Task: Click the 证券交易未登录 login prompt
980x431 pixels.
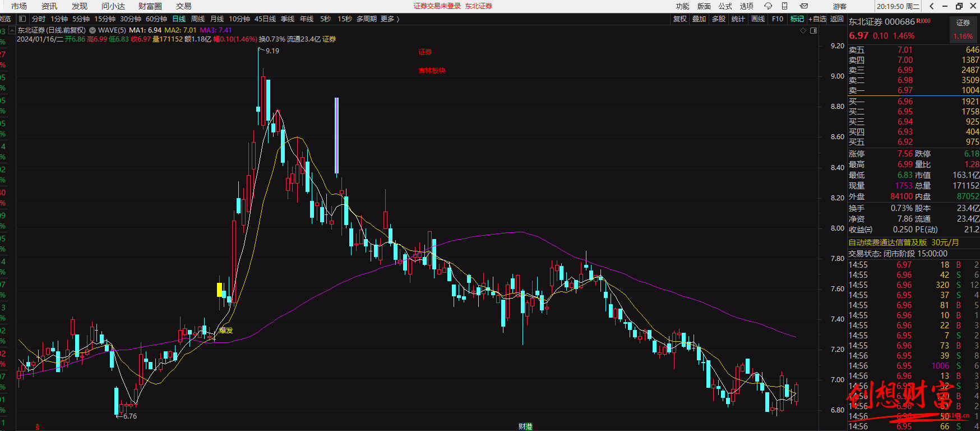Action: coord(437,6)
